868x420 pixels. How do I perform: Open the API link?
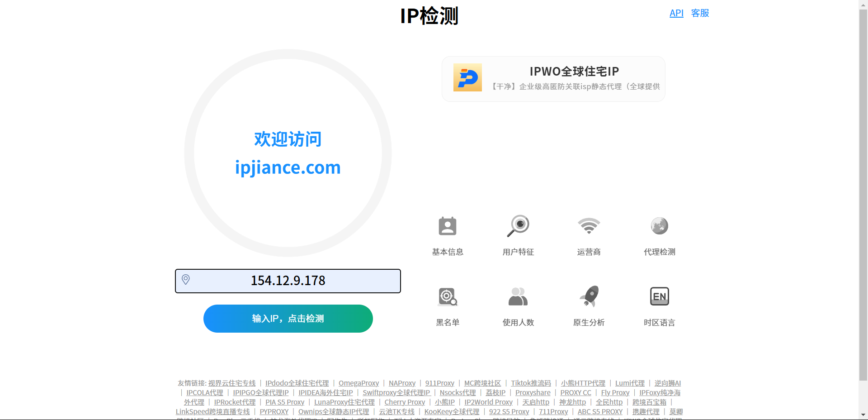676,13
